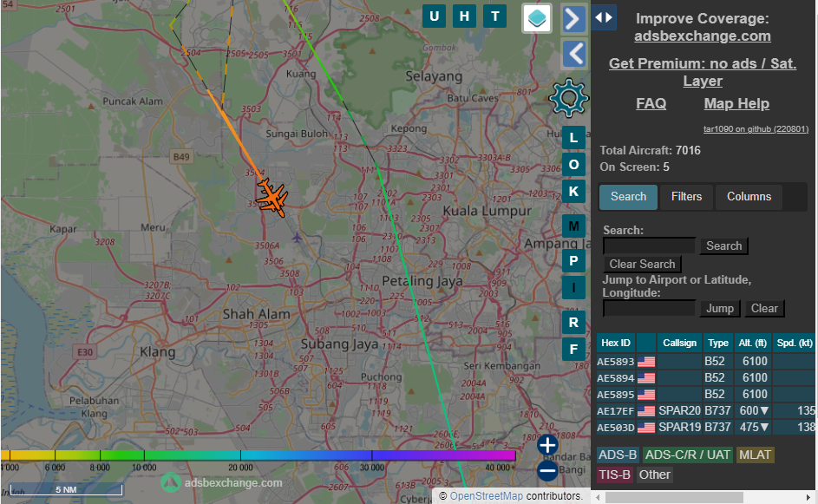Click the right chevron arrow map button
Viewport: 818px width, 504px height.
pos(574,20)
